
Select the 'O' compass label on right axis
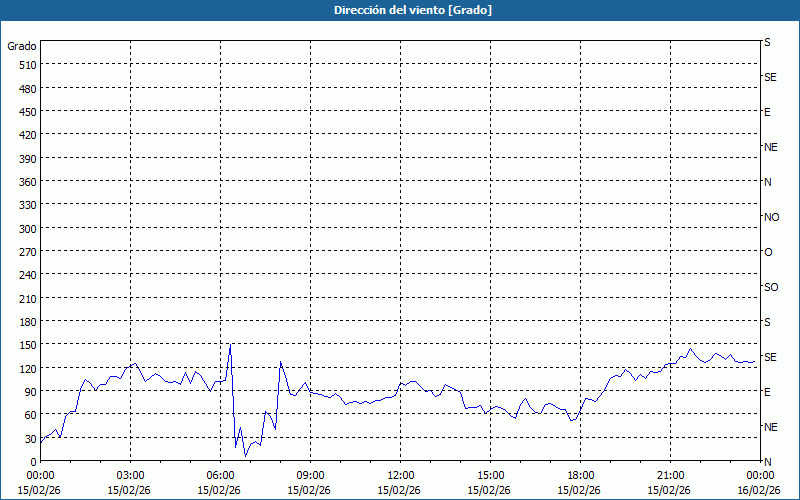[768, 252]
